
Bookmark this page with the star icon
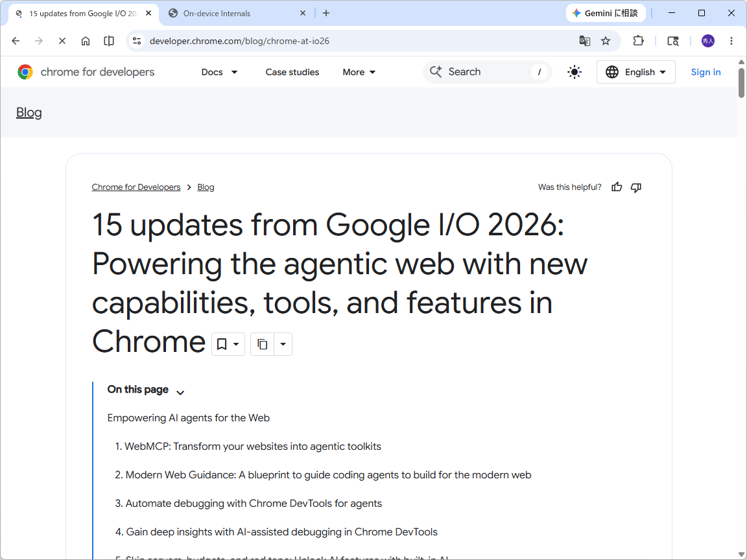[606, 41]
